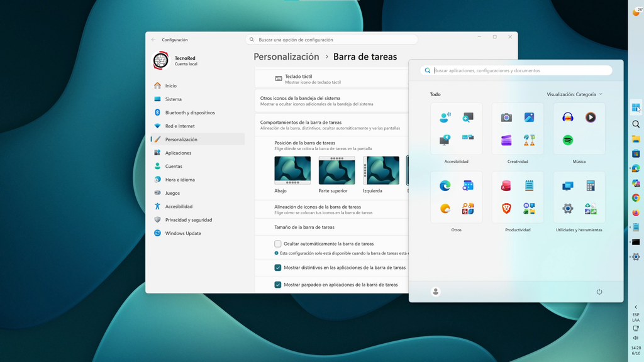Collapse 'Comportamientos de la barra de tareas' section
Viewport: 644px width, 362px height.
pyautogui.click(x=331, y=125)
